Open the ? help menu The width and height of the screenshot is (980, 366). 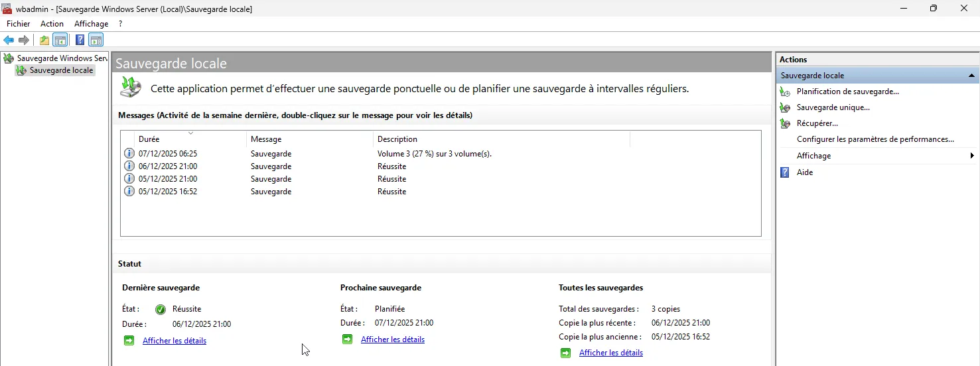coord(120,24)
